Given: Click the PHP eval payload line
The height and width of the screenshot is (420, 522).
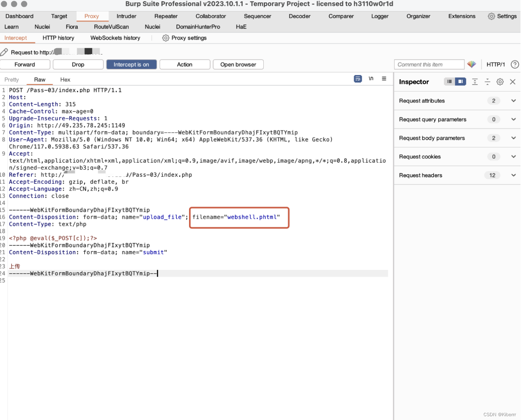Looking at the screenshot, I should click(53, 238).
